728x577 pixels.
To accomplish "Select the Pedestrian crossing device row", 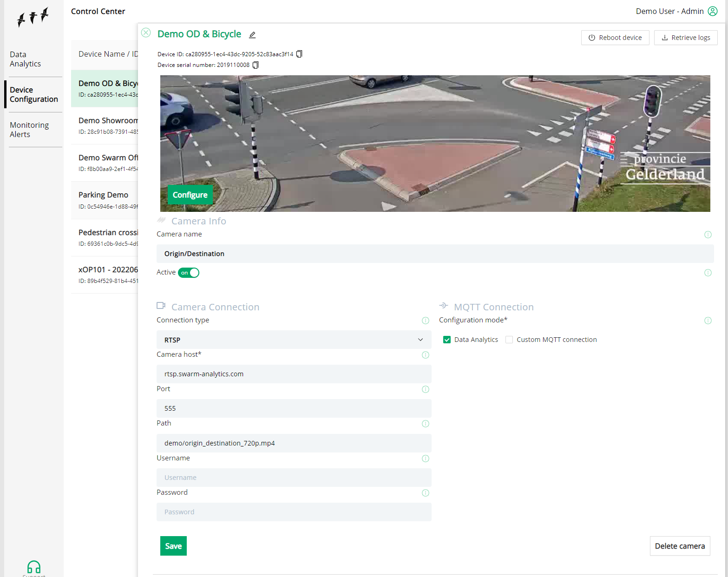I will [x=105, y=237].
